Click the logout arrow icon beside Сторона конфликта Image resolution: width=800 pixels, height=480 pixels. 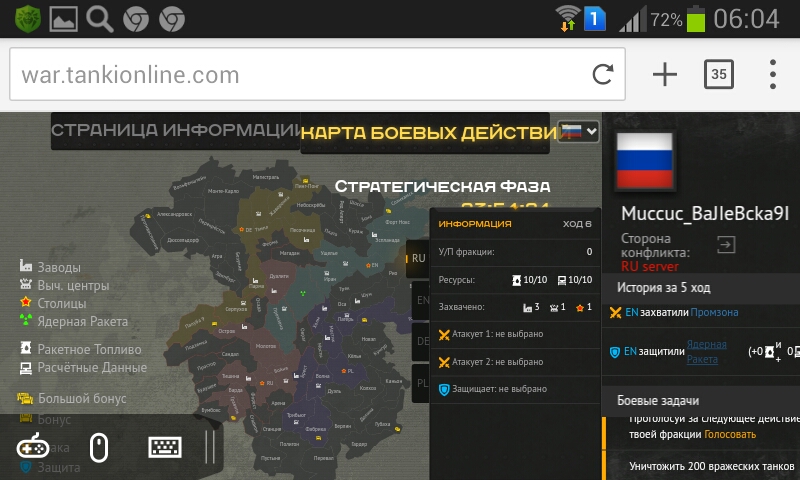tap(726, 245)
